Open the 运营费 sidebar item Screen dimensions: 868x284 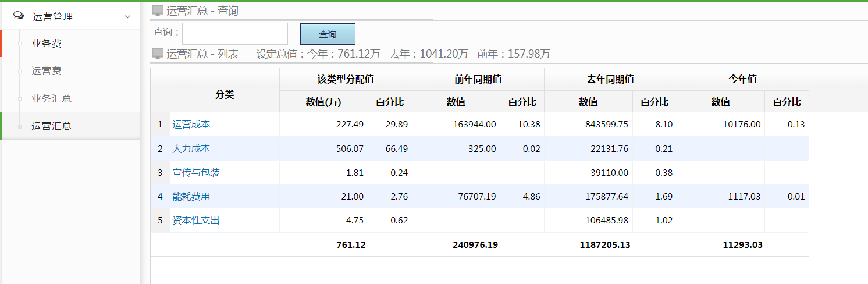pyautogui.click(x=47, y=71)
